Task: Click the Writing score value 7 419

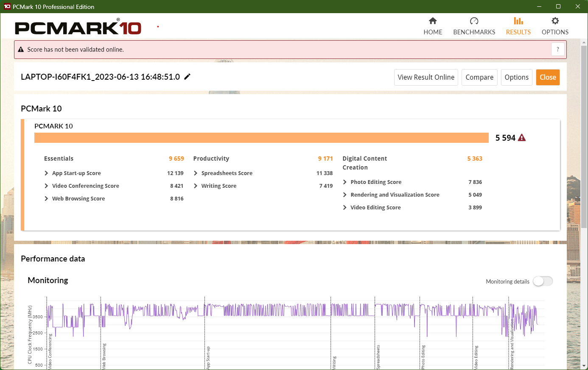Action: point(326,186)
